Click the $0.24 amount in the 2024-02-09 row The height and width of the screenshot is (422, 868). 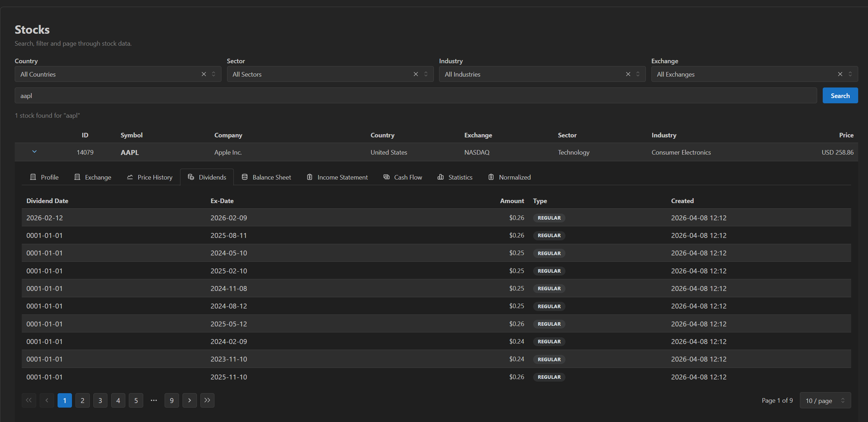(517, 342)
